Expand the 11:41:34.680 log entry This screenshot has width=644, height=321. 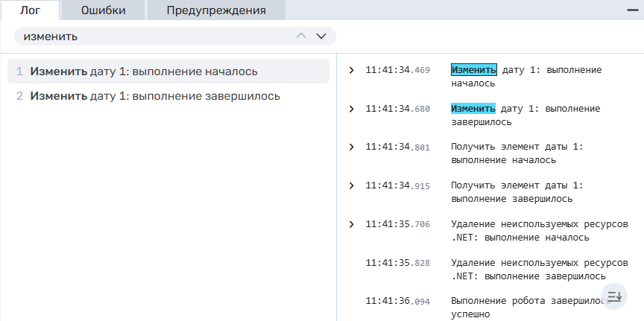352,109
